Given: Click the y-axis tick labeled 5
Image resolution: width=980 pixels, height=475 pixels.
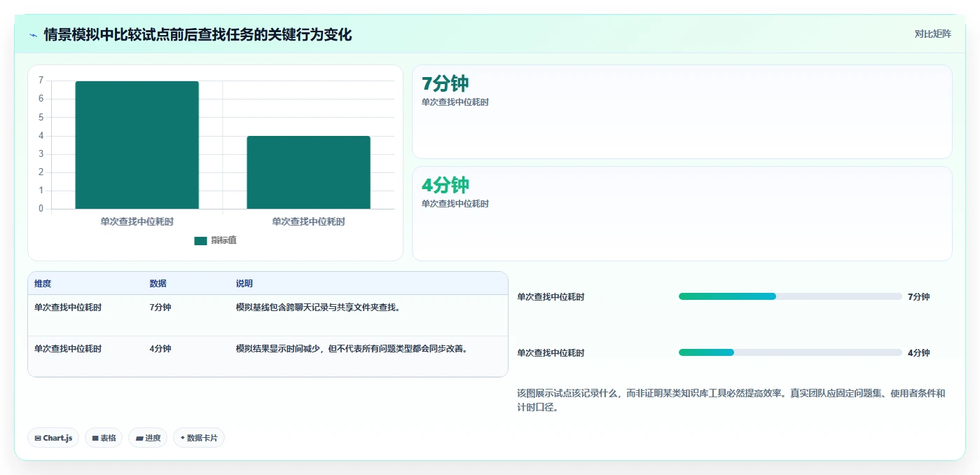Looking at the screenshot, I should [x=41, y=117].
